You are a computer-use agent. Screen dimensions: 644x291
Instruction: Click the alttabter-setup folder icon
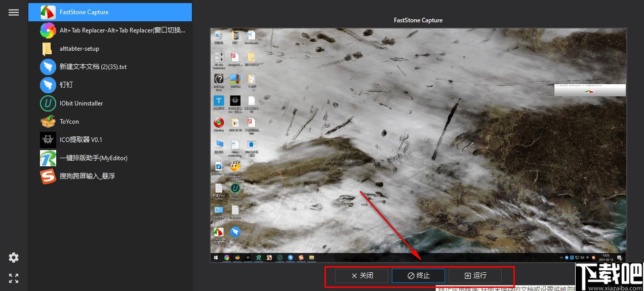click(48, 49)
